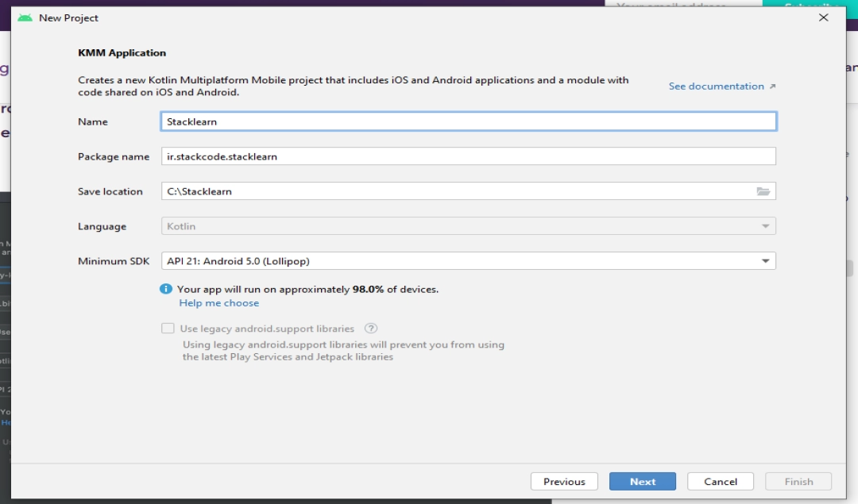This screenshot has height=504, width=858.
Task: Open help tooltip for legacy support libraries
Action: pyautogui.click(x=371, y=329)
